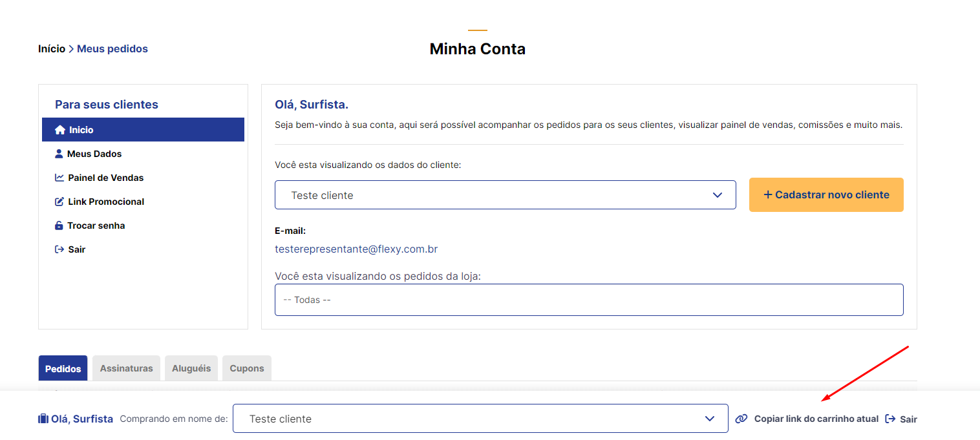Click the person icon beside Meus Dados

[59, 154]
